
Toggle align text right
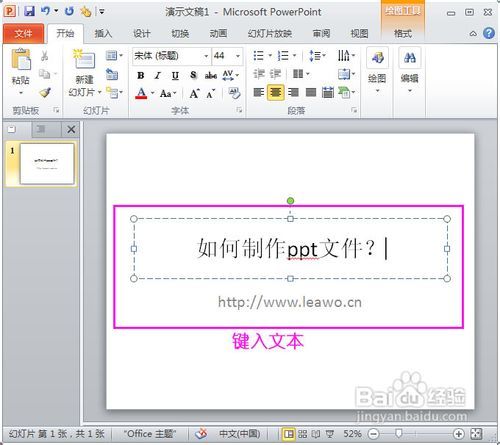pyautogui.click(x=293, y=92)
